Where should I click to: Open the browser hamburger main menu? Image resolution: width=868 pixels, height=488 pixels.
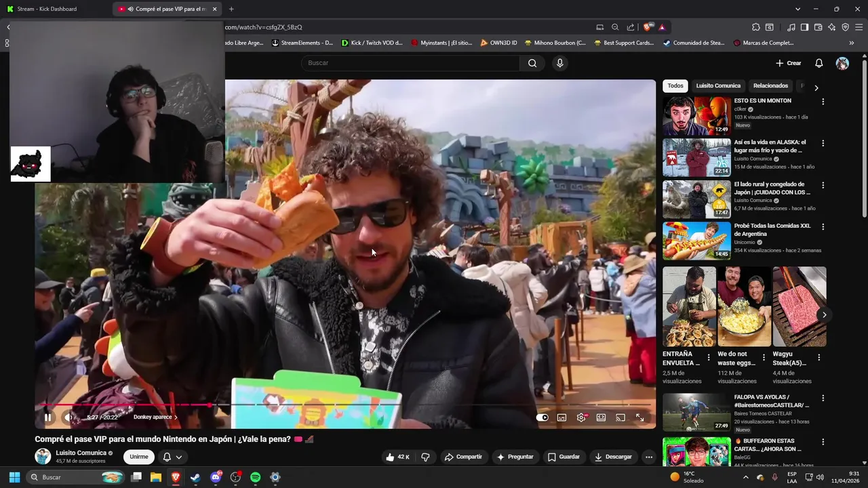tap(860, 27)
